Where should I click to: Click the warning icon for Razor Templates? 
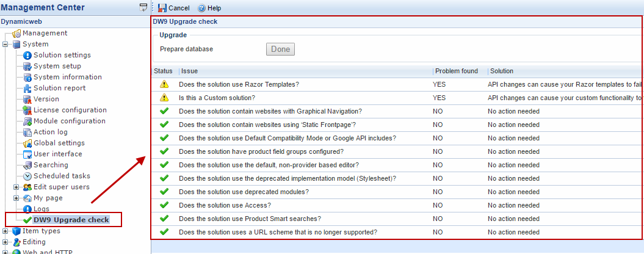click(164, 84)
